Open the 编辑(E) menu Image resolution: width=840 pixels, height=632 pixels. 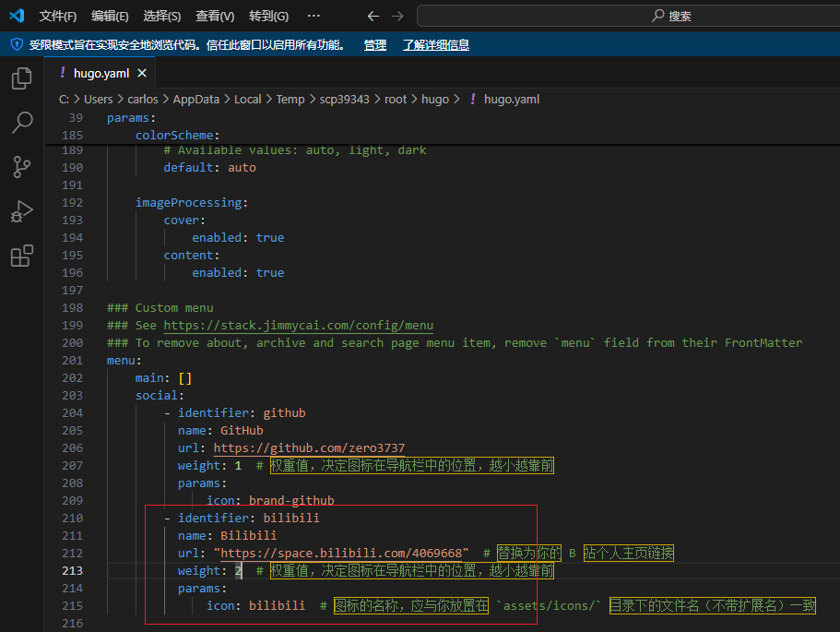point(110,16)
